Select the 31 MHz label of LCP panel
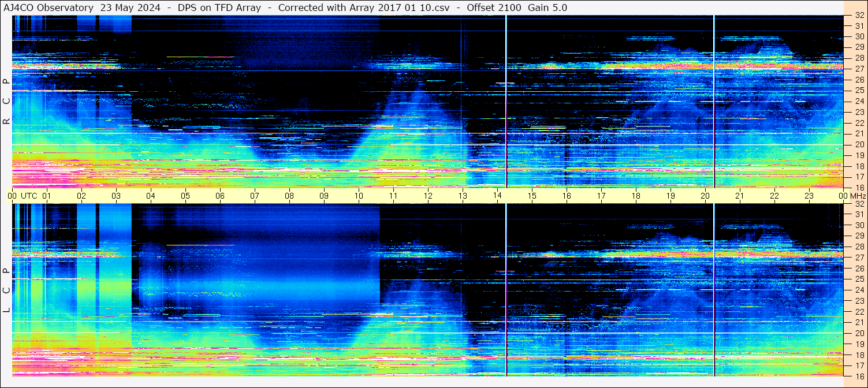The width and height of the screenshot is (868, 388). pos(859,214)
